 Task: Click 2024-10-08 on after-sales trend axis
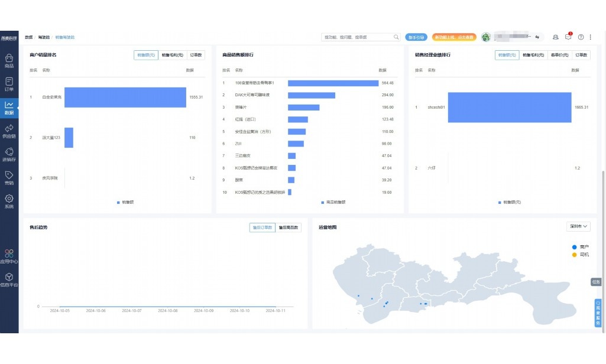(168, 311)
